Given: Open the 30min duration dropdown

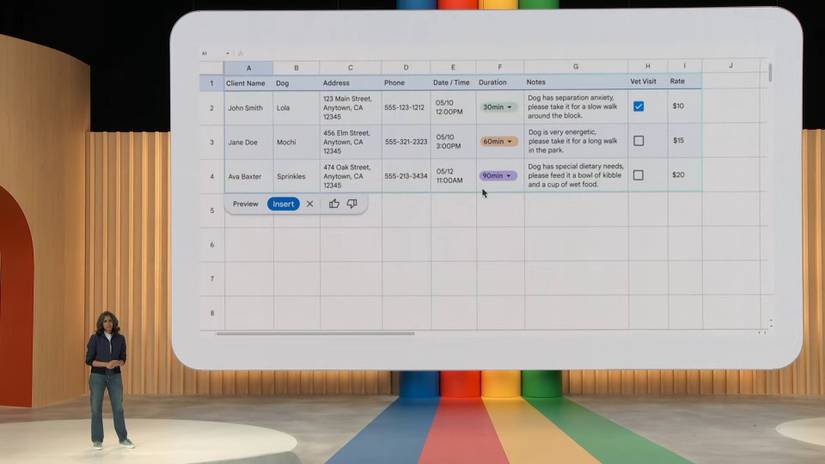Looking at the screenshot, I should click(498, 107).
